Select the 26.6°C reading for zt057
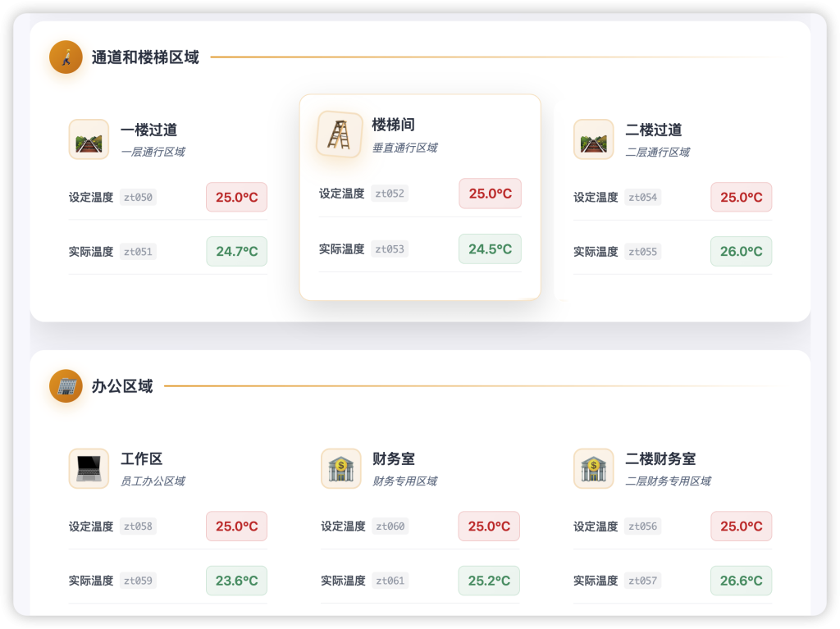This screenshot has width=840, height=629. pyautogui.click(x=741, y=581)
